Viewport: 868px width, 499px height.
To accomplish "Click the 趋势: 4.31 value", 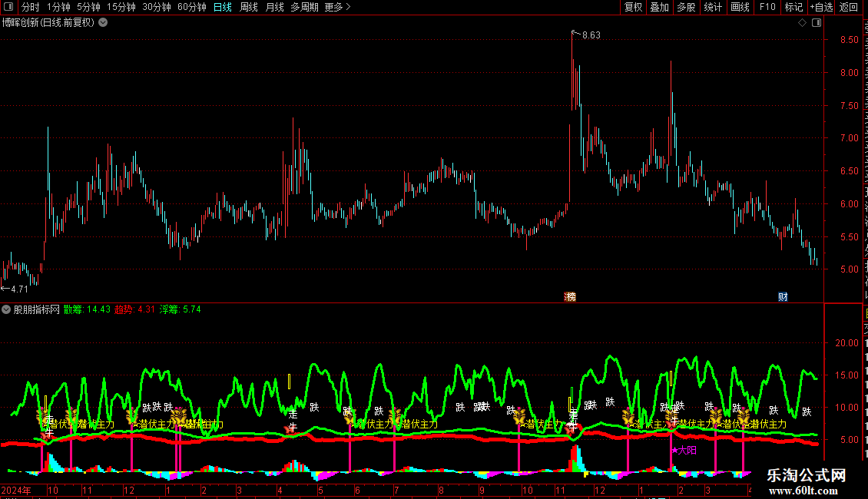I will coord(134,310).
